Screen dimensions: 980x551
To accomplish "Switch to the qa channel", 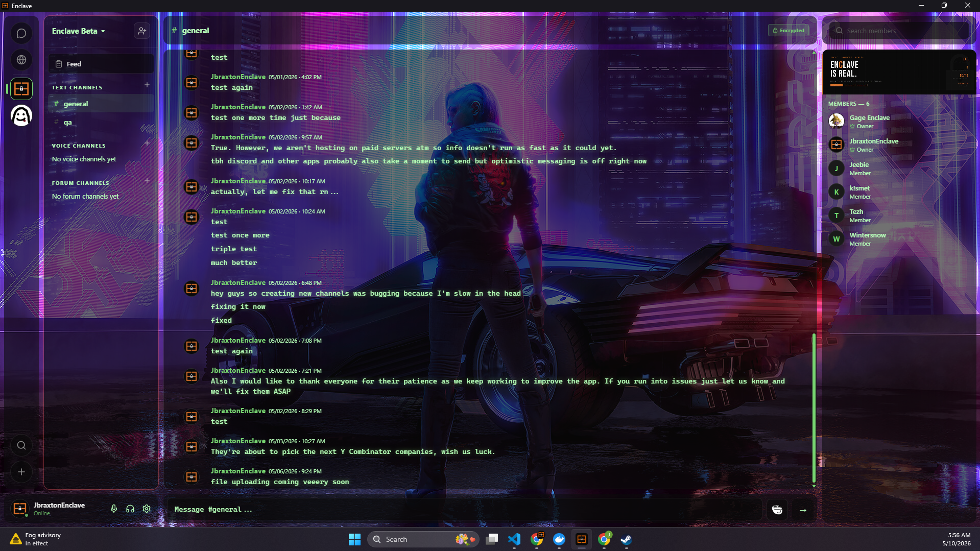I will click(x=101, y=123).
